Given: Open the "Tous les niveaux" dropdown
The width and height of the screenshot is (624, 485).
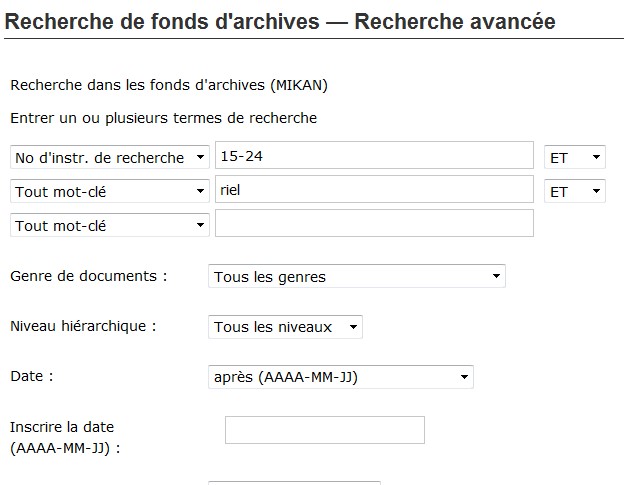Looking at the screenshot, I should pyautogui.click(x=286, y=327).
